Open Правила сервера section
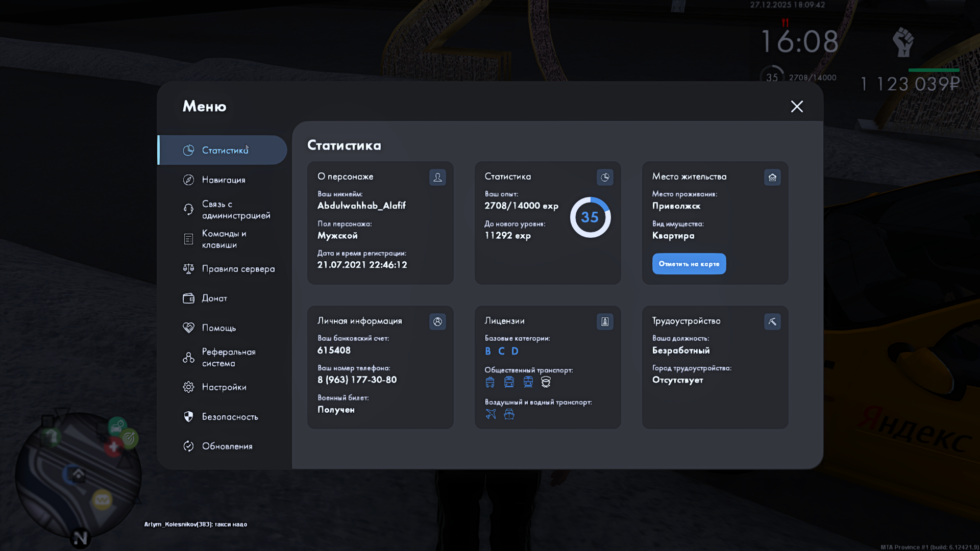 pos(238,269)
